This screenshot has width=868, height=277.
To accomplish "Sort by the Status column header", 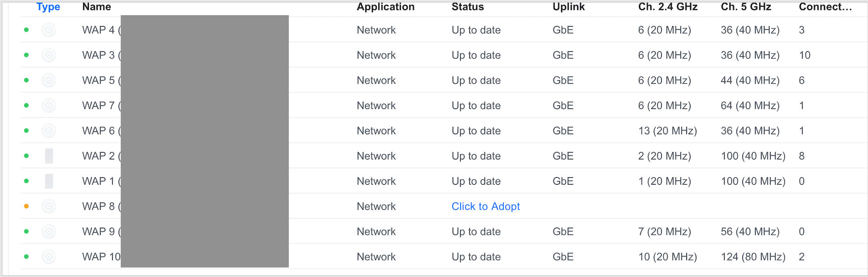I will click(x=468, y=7).
